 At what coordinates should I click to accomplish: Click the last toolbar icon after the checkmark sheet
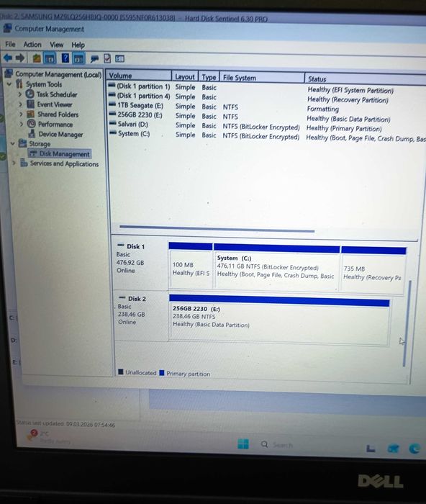click(119, 59)
